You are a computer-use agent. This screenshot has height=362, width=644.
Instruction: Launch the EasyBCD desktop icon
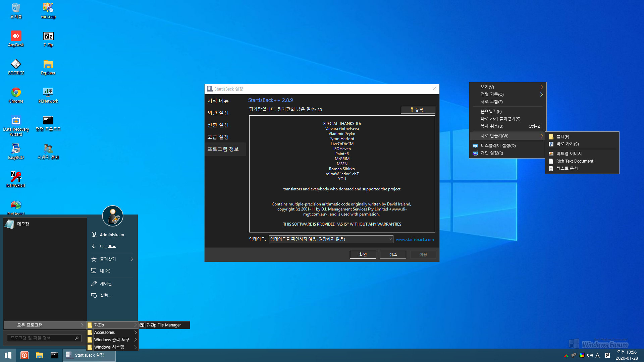(x=16, y=152)
